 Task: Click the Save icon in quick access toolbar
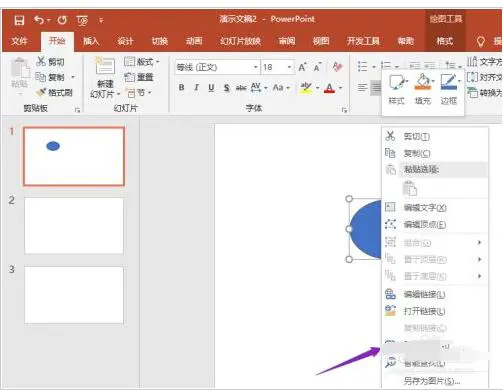point(19,20)
